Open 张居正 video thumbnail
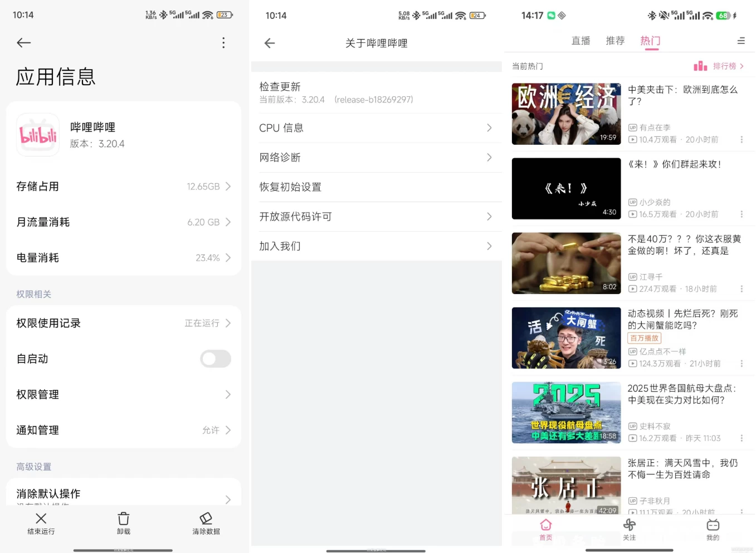The width and height of the screenshot is (756, 553). point(566,486)
